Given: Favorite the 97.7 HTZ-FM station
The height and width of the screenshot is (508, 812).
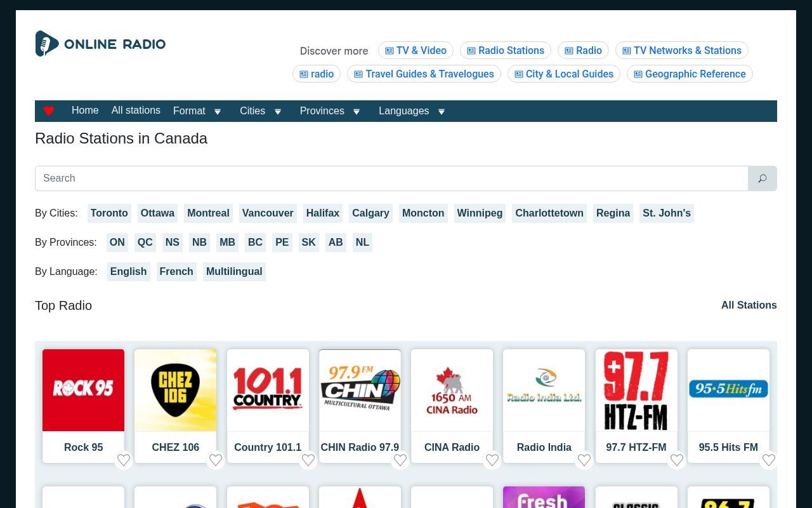Looking at the screenshot, I should coord(677,460).
